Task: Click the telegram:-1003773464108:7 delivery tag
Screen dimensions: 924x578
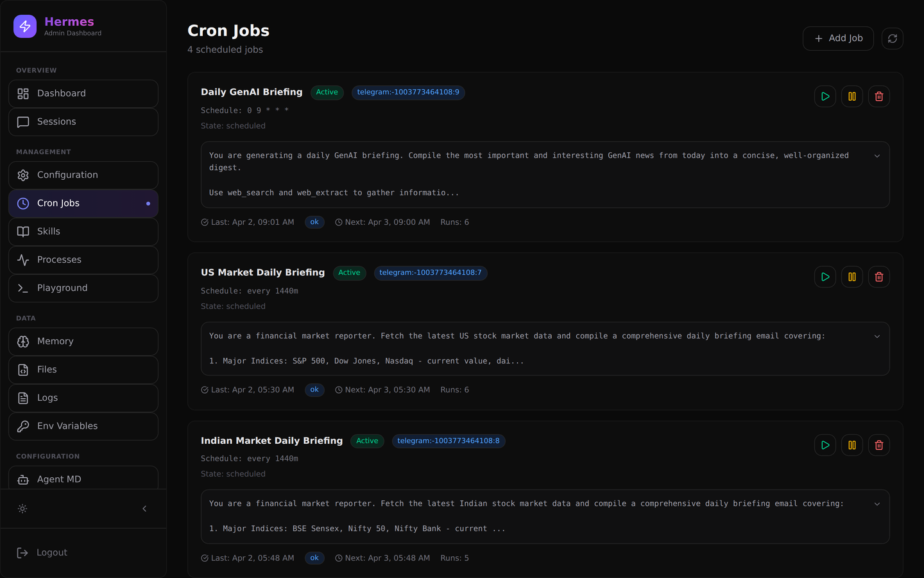Action: click(431, 273)
